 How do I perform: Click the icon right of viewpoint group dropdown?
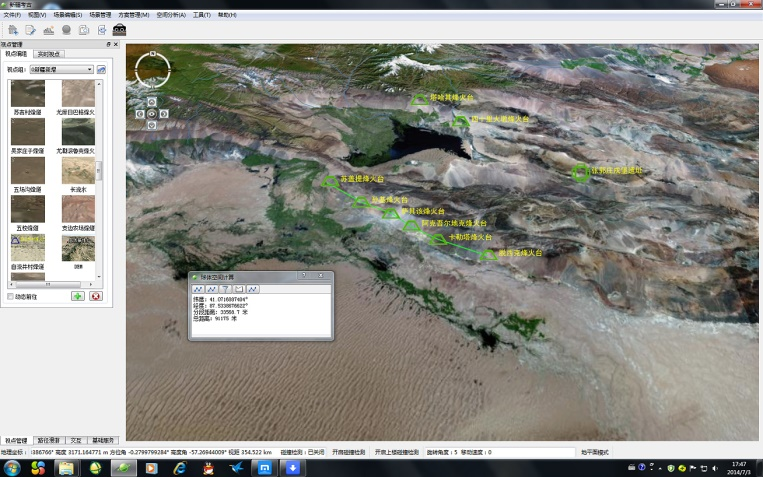(x=101, y=70)
